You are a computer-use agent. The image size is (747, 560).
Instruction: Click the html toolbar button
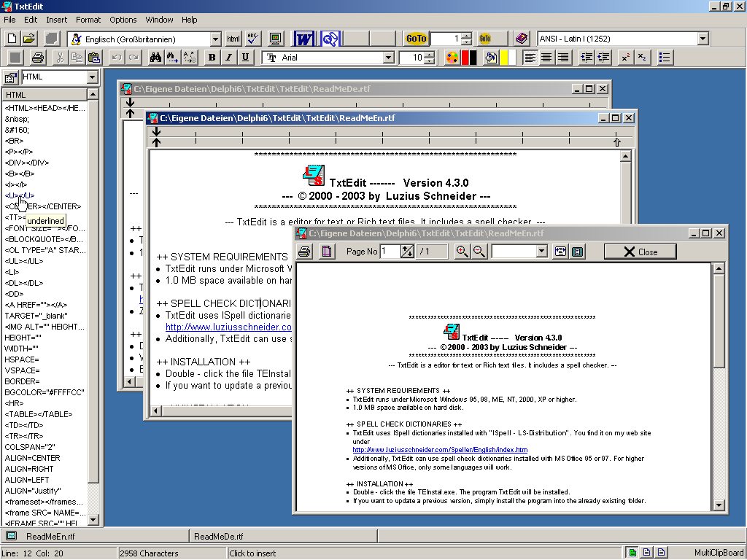click(233, 39)
